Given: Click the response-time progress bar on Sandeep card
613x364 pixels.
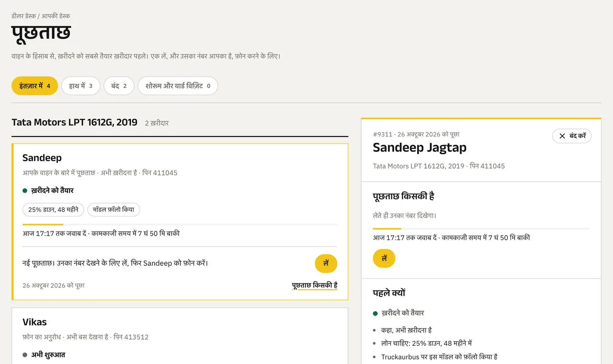Looking at the screenshot, I should coord(180,224).
